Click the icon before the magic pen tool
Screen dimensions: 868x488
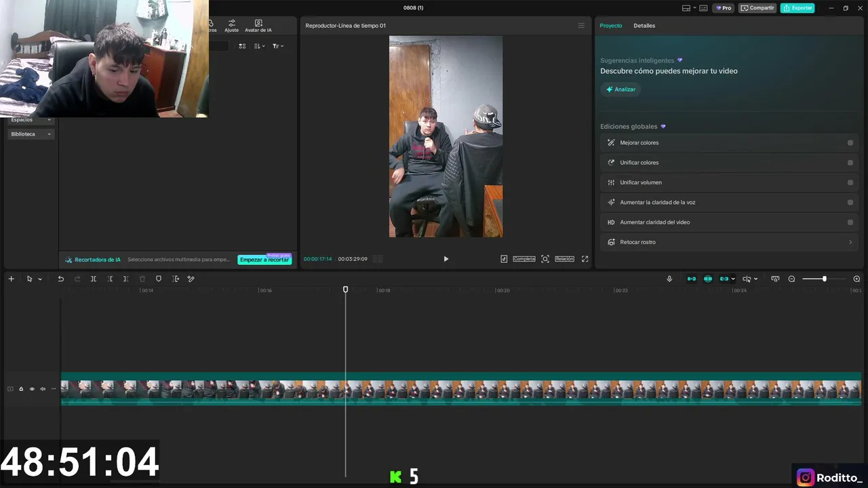tap(176, 279)
